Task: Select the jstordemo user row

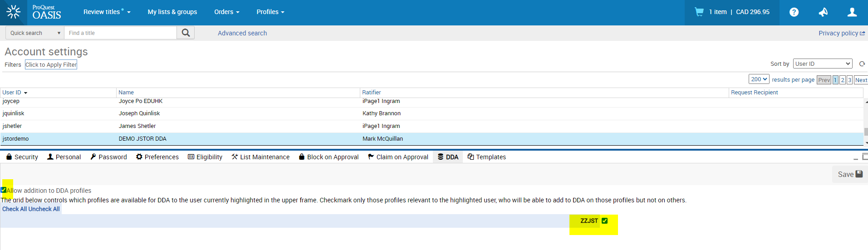Action: pyautogui.click(x=432, y=139)
